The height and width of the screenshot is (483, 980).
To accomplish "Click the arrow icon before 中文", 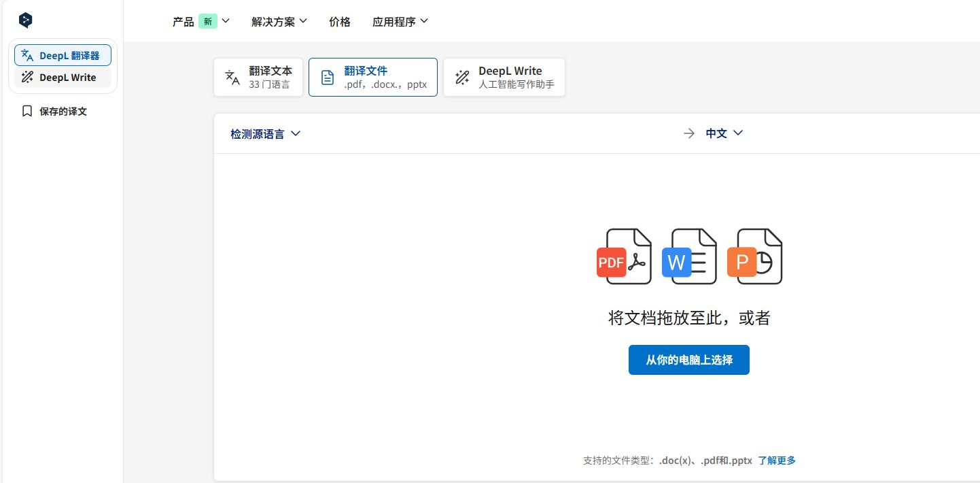I will click(x=689, y=133).
